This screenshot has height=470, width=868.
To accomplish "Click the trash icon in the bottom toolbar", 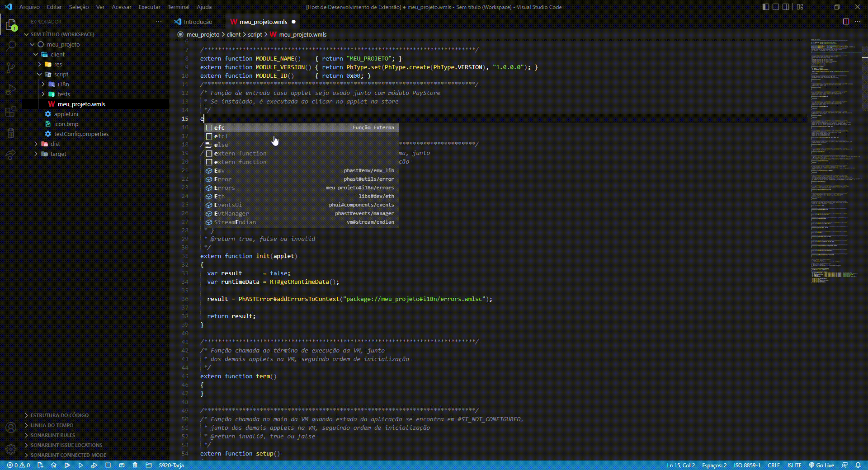I will [x=135, y=465].
